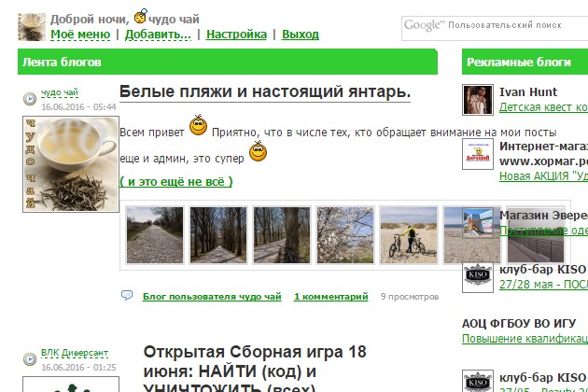Image resolution: width=588 pixels, height=392 pixels.
Task: Click the Выход logout link
Action: [x=300, y=35]
